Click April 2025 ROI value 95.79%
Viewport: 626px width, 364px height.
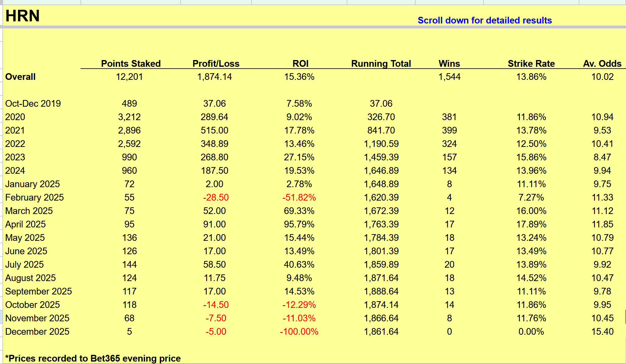(299, 224)
